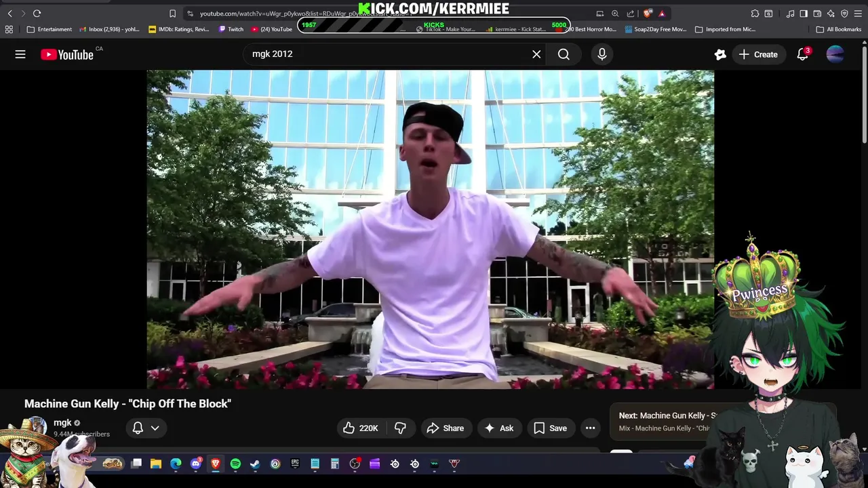The height and width of the screenshot is (488, 868).
Task: Open Task View in taskbar
Action: (x=136, y=464)
